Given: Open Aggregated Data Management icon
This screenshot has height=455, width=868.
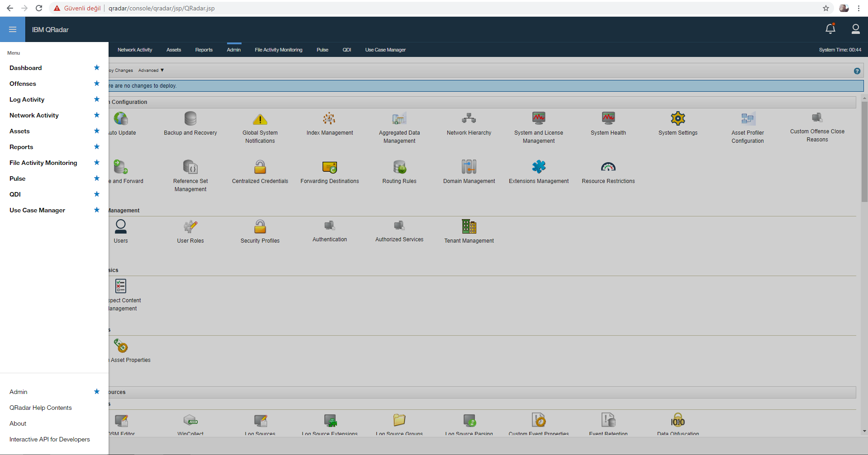Looking at the screenshot, I should pyautogui.click(x=399, y=119).
